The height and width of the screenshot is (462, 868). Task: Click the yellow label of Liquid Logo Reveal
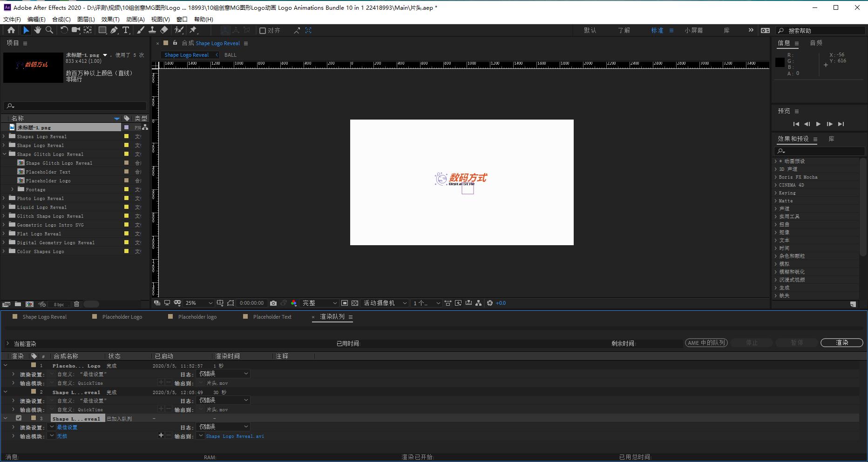pyautogui.click(x=126, y=208)
